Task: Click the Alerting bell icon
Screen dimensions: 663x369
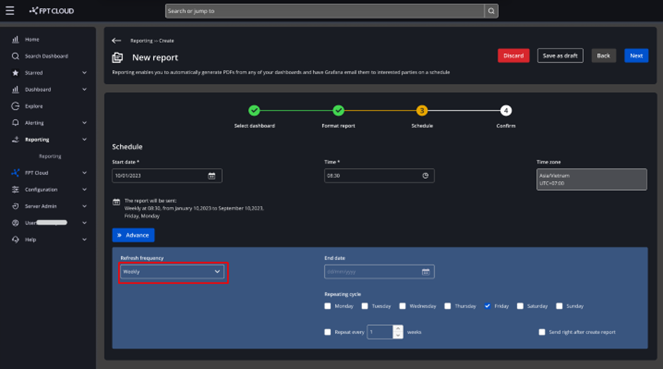Action: coord(15,123)
